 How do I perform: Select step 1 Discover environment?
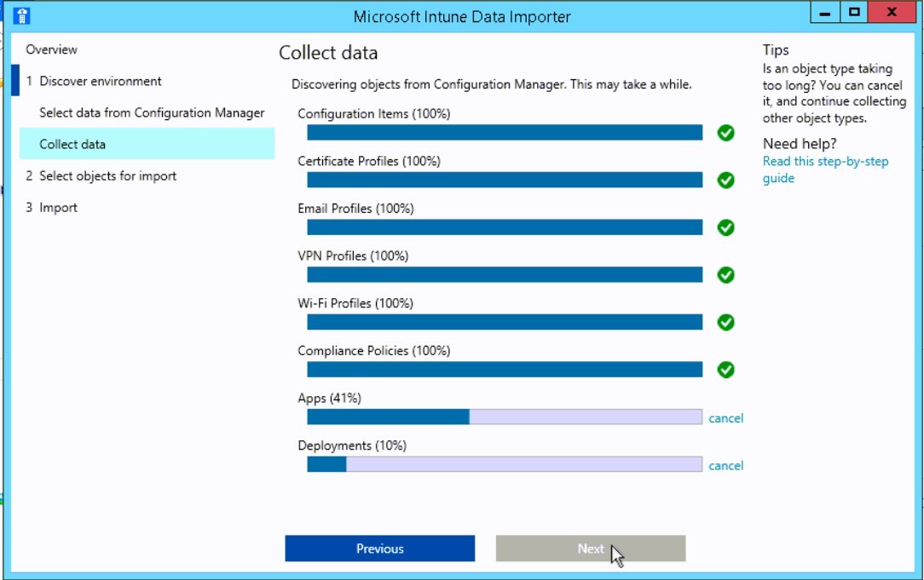(x=101, y=81)
